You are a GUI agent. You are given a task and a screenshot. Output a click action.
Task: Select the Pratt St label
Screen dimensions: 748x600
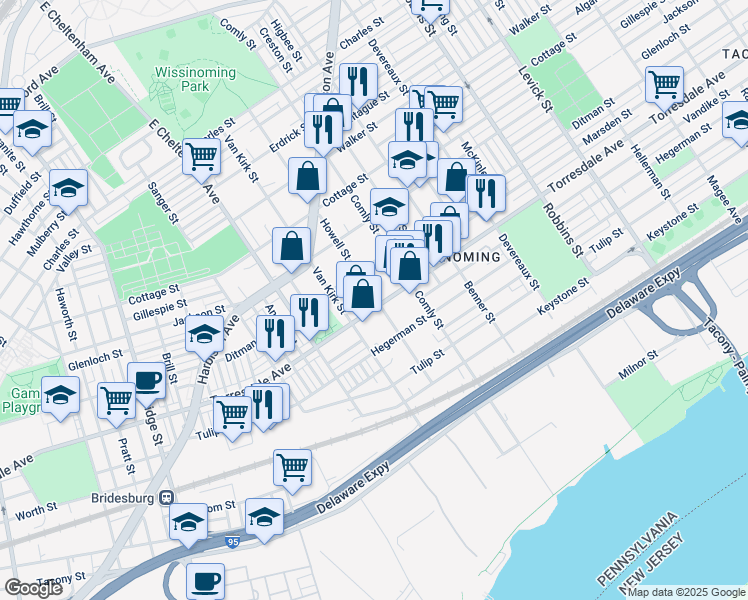pos(127,456)
